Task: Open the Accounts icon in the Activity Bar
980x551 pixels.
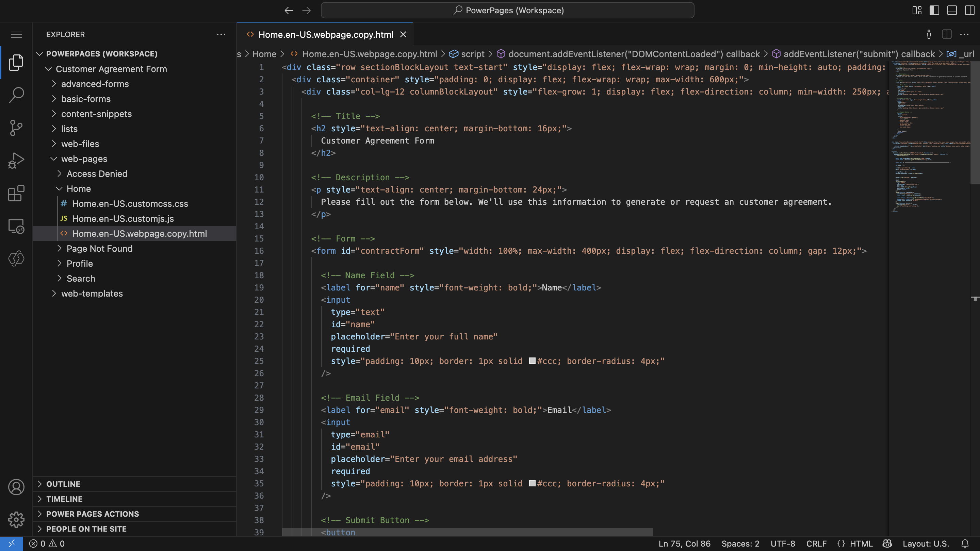Action: [16, 487]
